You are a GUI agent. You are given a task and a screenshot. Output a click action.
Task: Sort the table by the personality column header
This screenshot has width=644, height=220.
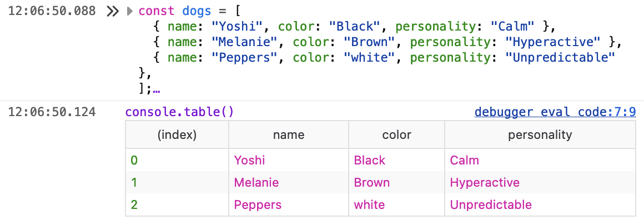[x=540, y=134]
